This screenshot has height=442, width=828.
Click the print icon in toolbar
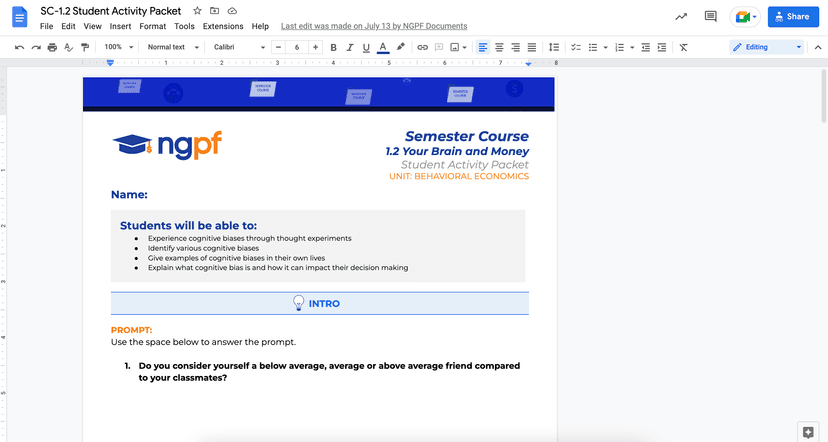52,47
